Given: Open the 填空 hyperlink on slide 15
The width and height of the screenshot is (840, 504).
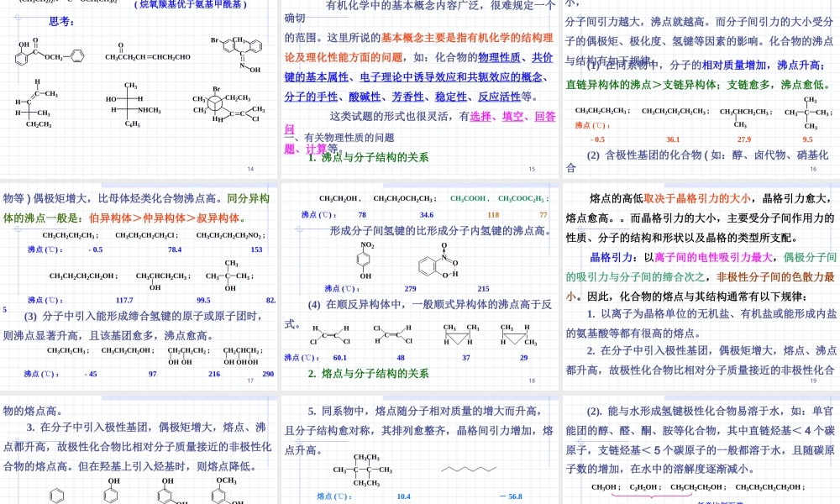Looking at the screenshot, I should point(513,117).
